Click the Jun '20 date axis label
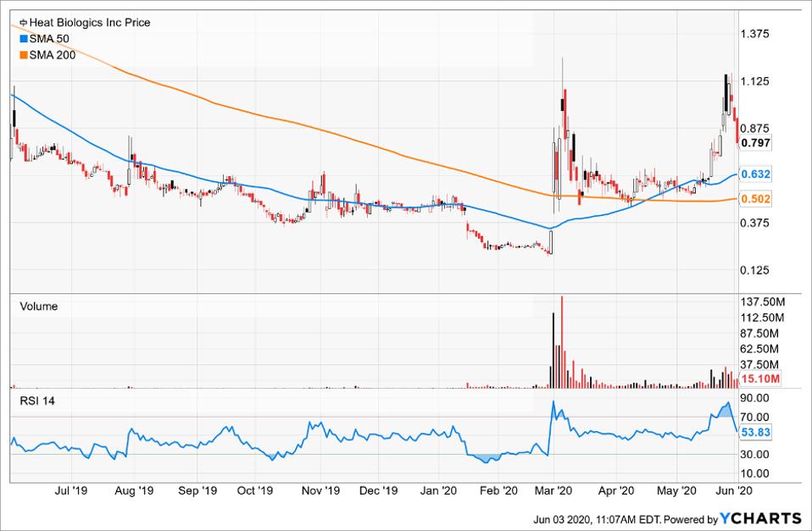 tap(735, 490)
